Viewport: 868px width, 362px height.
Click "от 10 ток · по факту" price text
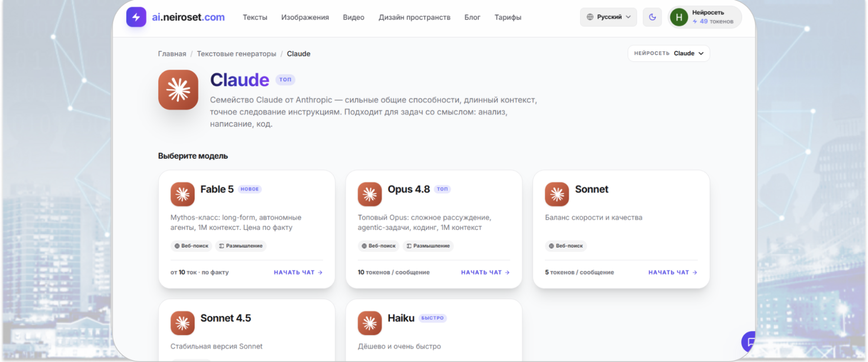(199, 272)
